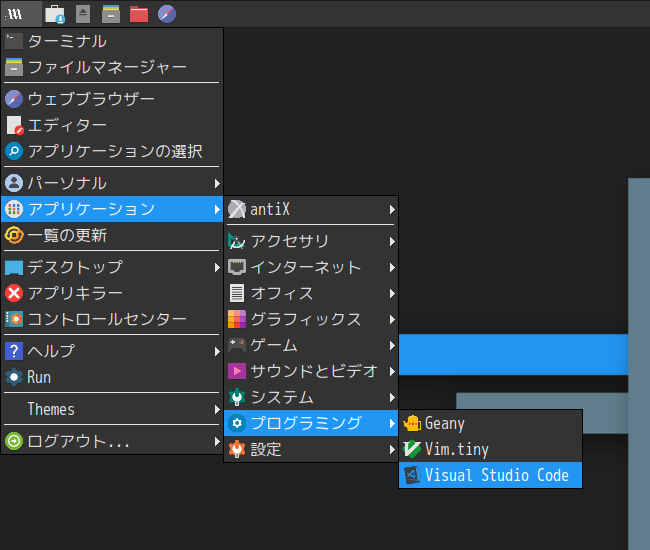Choose 一覧の更新 menu entry
Screen dimensions: 650x550
coord(112,235)
